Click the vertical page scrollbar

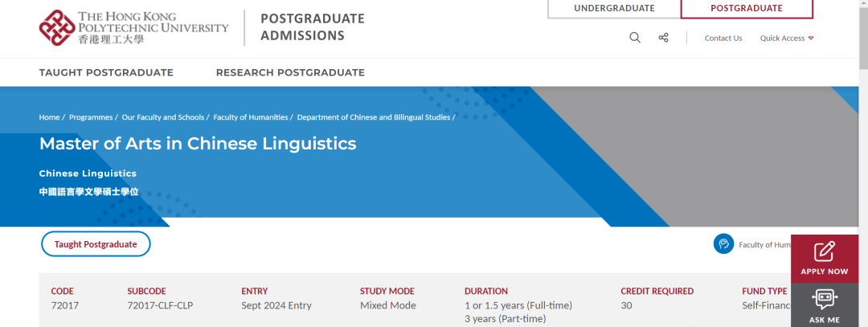862,161
